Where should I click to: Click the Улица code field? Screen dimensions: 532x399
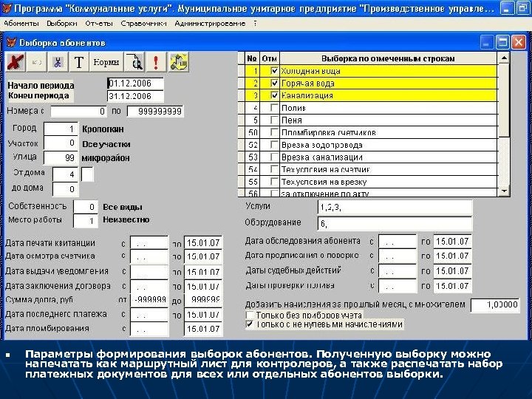61,157
